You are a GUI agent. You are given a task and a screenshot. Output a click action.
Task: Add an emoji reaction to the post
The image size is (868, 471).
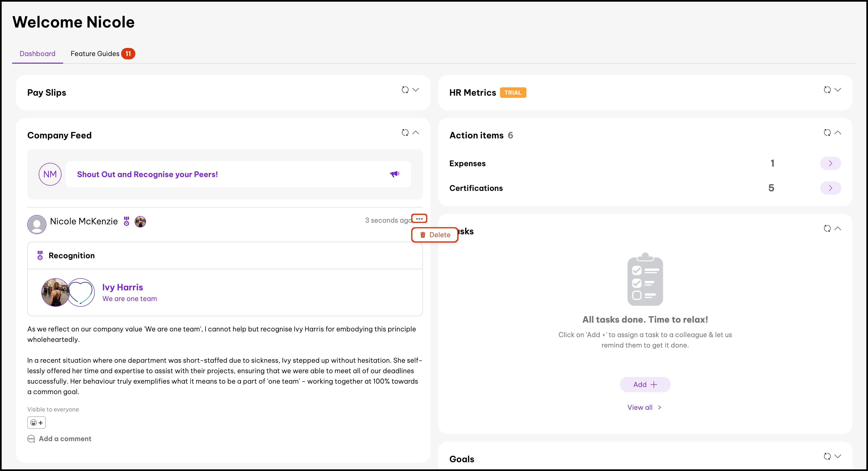(x=36, y=423)
